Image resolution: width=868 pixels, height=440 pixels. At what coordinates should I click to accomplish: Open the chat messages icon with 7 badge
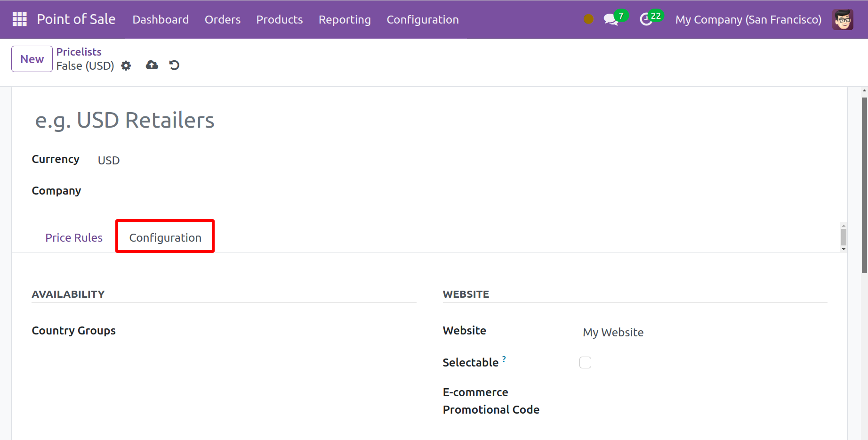click(611, 19)
